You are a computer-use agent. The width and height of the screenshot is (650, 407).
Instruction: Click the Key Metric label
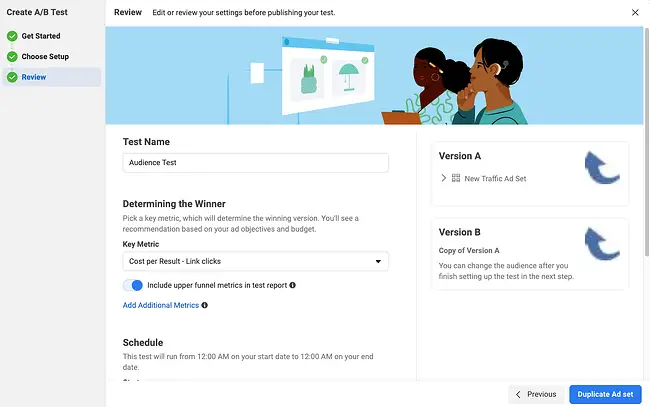pyautogui.click(x=141, y=244)
